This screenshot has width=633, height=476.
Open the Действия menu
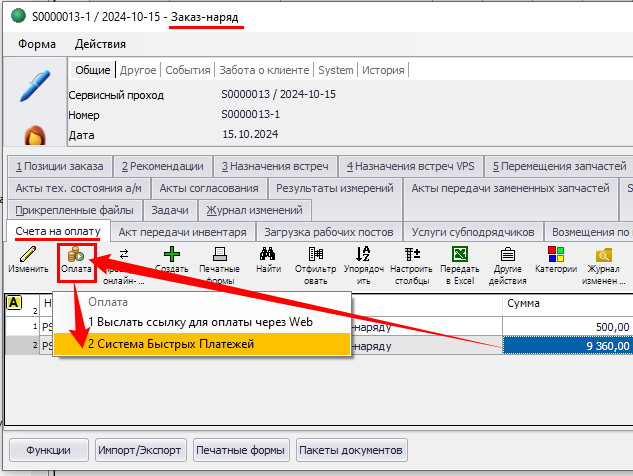(x=100, y=44)
